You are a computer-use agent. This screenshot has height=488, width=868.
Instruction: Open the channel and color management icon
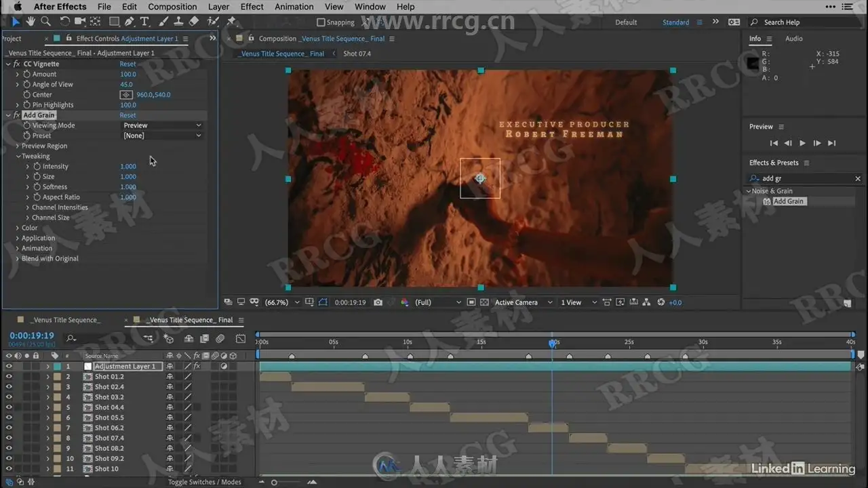point(405,302)
